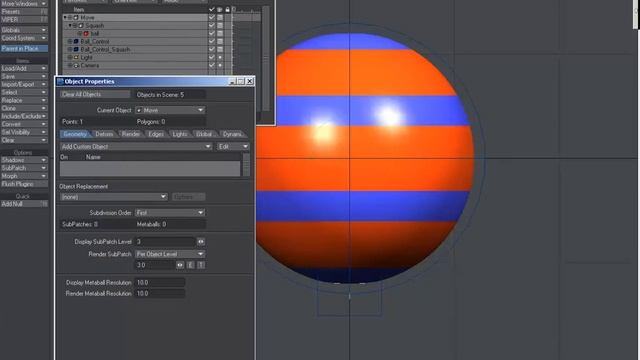640x360 pixels.
Task: Change visibility mode of Camera item
Action: click(220, 65)
